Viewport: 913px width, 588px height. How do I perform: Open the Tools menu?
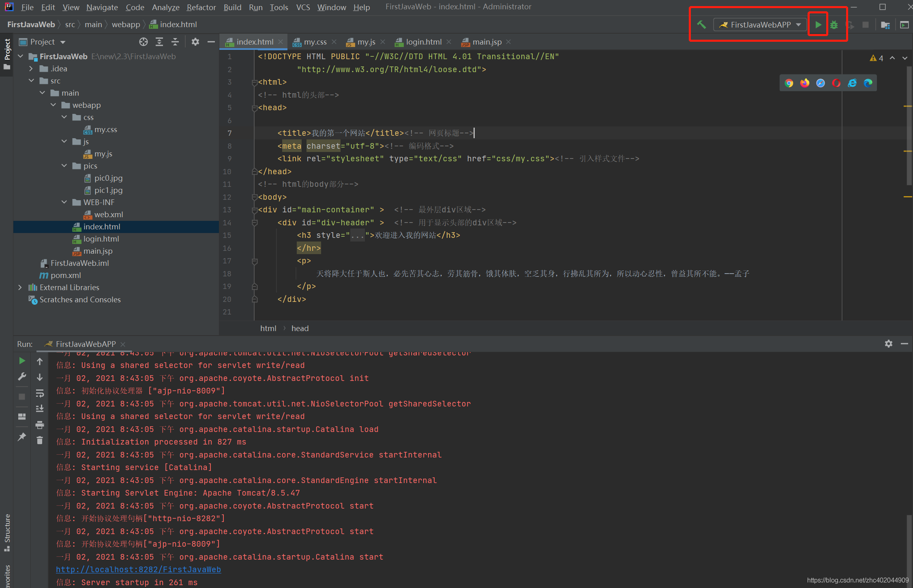point(279,7)
